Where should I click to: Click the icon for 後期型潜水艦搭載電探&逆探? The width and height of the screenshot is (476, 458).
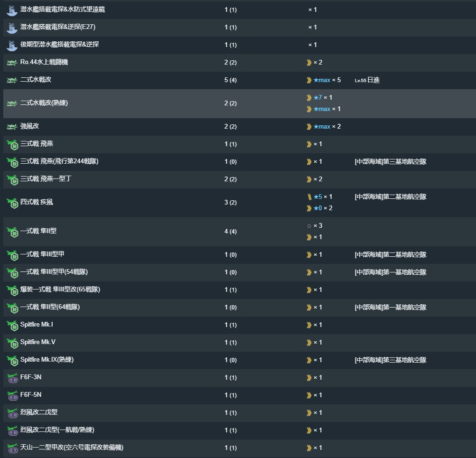(12, 45)
